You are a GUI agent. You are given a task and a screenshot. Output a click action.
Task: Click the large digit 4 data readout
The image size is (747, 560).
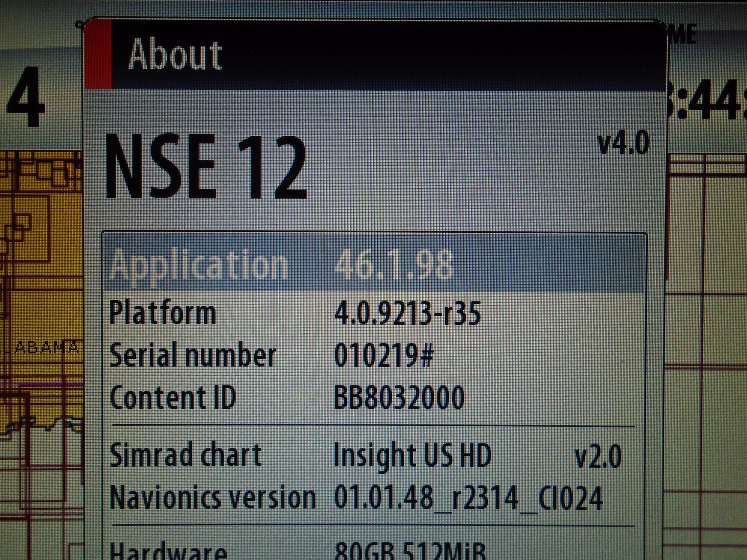pyautogui.click(x=25, y=96)
